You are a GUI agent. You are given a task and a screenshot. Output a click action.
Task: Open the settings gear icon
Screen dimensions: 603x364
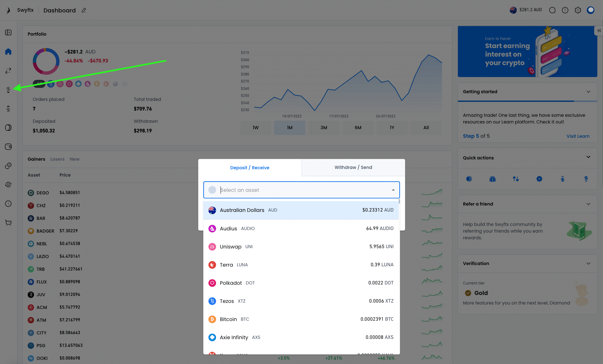click(x=578, y=10)
